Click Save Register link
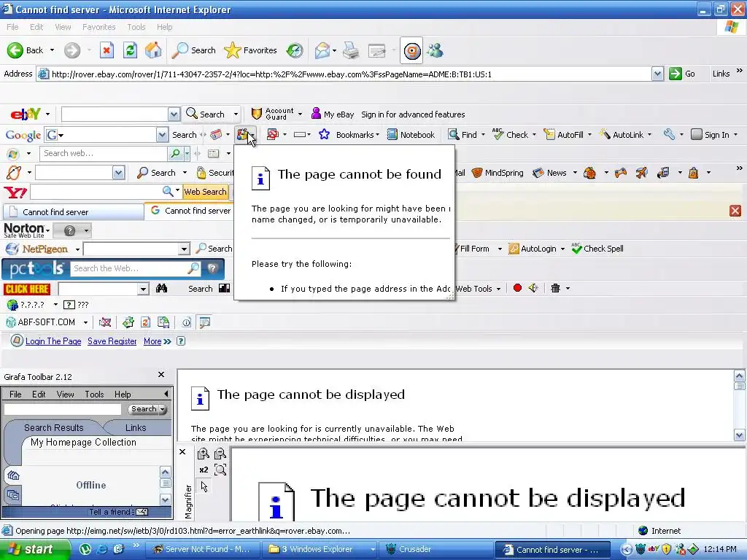Screen dimensions: 747x560 click(112, 341)
